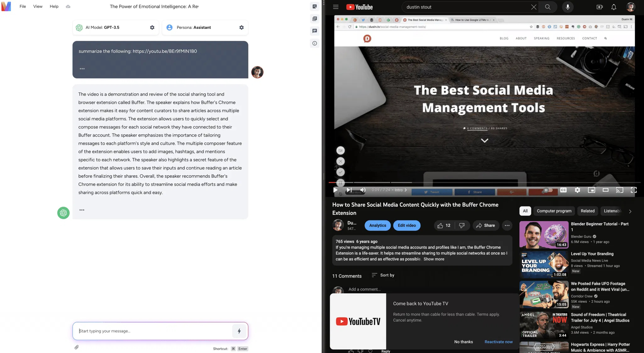The image size is (644, 353).
Task: Open the YouTube hamburger menu
Action: point(336,7)
